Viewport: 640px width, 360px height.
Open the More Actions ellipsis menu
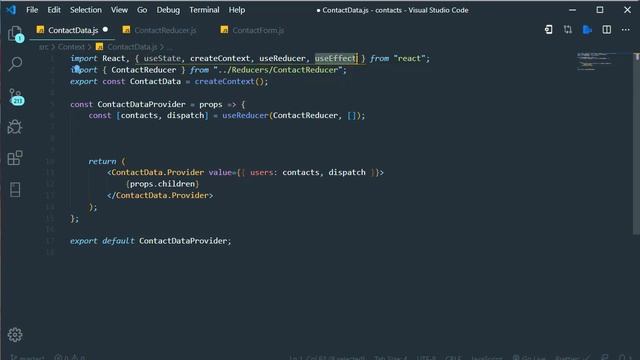click(625, 29)
